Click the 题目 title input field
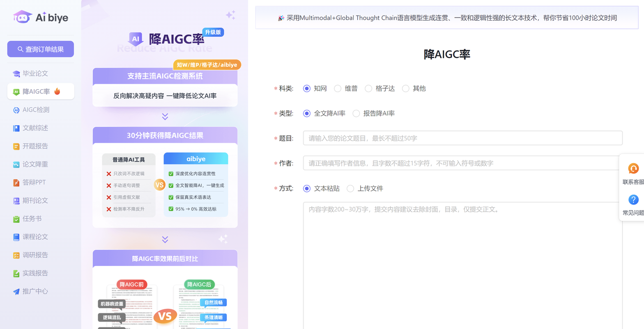Image resolution: width=644 pixels, height=329 pixels. tap(463, 138)
